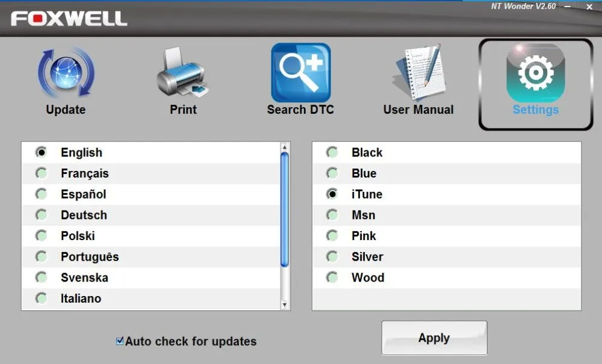
Task: Click the Apply button
Action: pyautogui.click(x=434, y=338)
